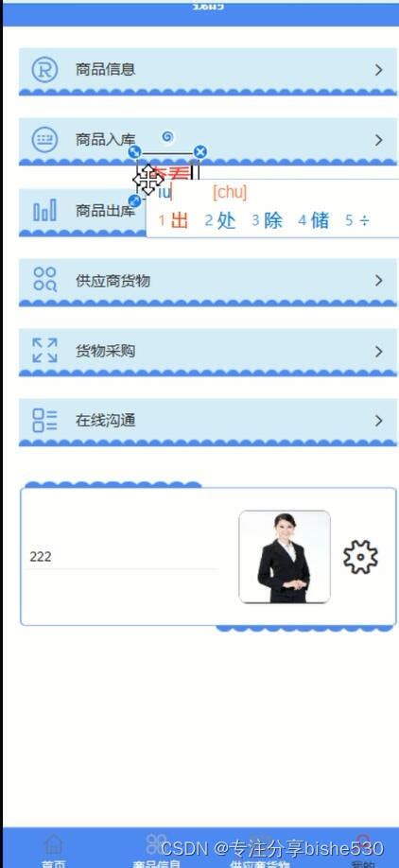Click the bar chart icon beside 商品出库
399x868 pixels.
pyautogui.click(x=44, y=210)
